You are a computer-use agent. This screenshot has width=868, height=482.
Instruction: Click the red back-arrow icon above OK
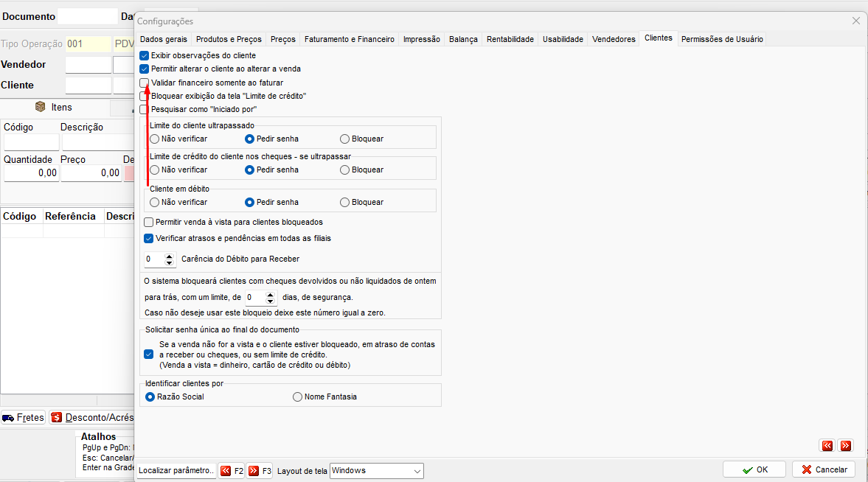(x=827, y=445)
